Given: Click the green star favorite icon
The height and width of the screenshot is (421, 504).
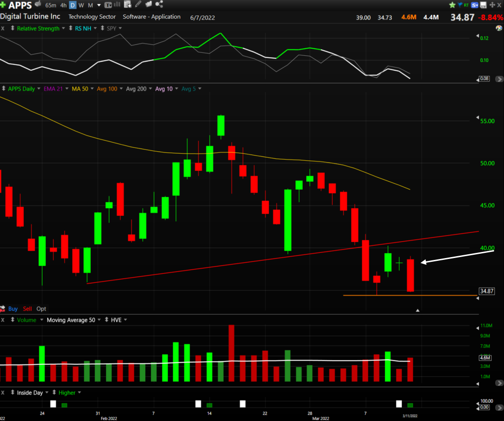Looking at the screenshot, I should pyautogui.click(x=452, y=5).
